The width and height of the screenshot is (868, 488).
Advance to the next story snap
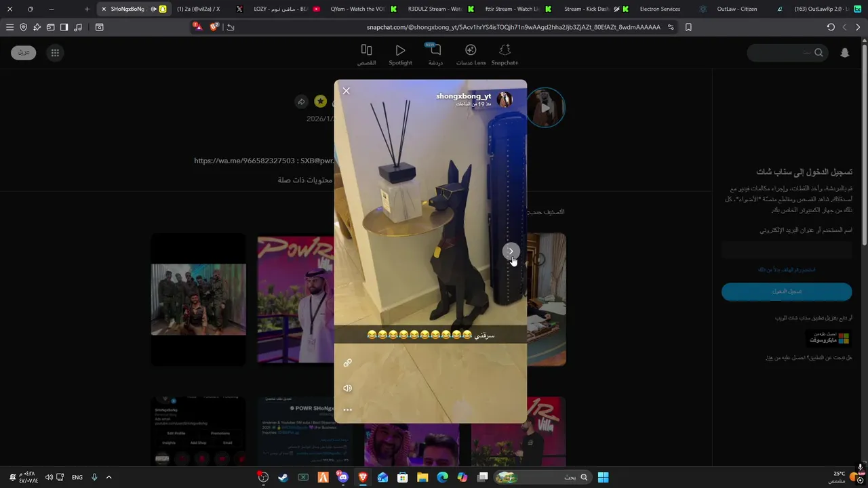511,251
